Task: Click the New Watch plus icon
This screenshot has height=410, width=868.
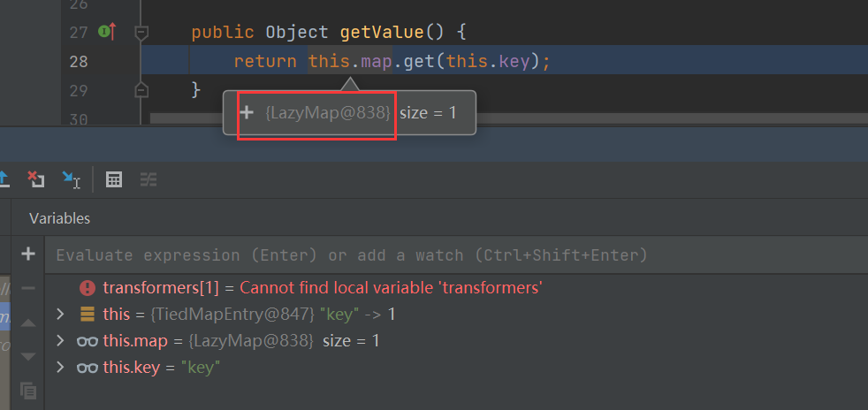Action: 28,254
